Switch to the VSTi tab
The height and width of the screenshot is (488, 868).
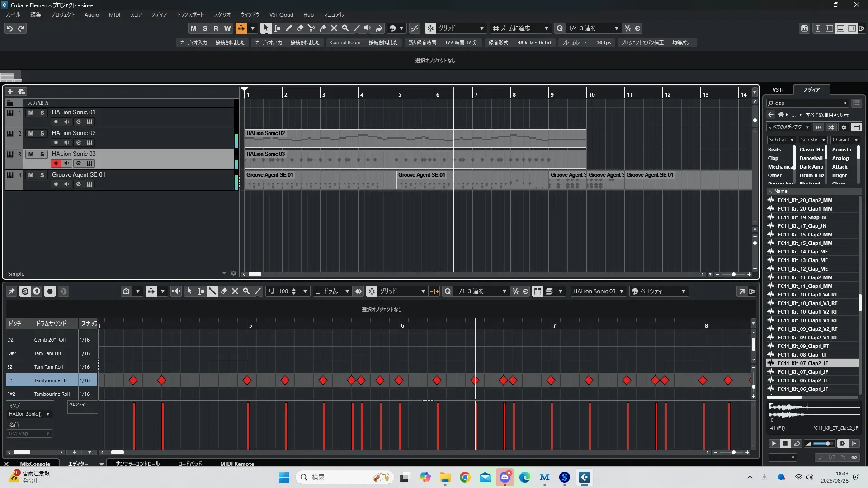point(778,90)
